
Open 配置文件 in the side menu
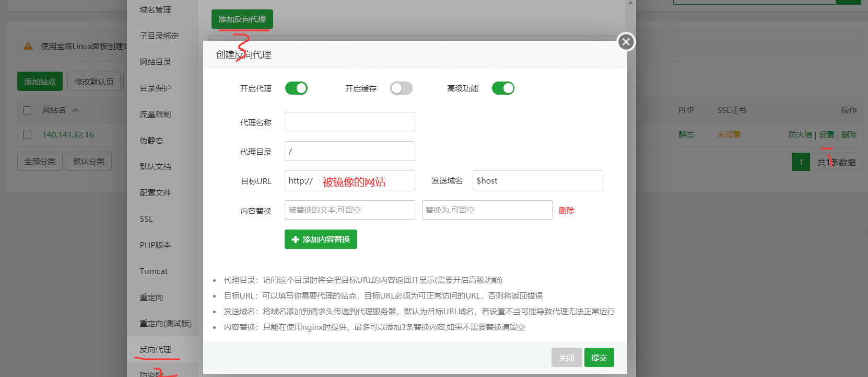tap(155, 193)
